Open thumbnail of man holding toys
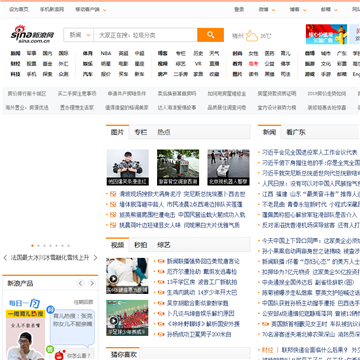 point(128,167)
